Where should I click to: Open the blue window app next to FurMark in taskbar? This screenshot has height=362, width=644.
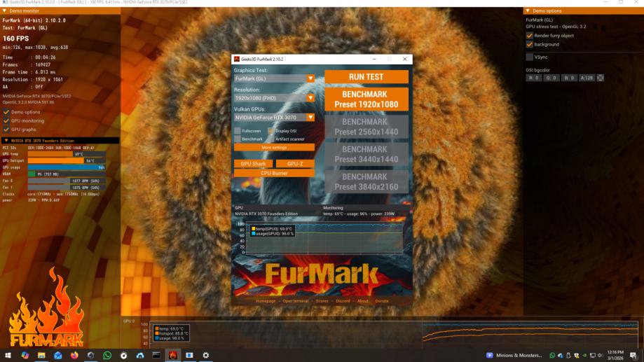[189, 356]
